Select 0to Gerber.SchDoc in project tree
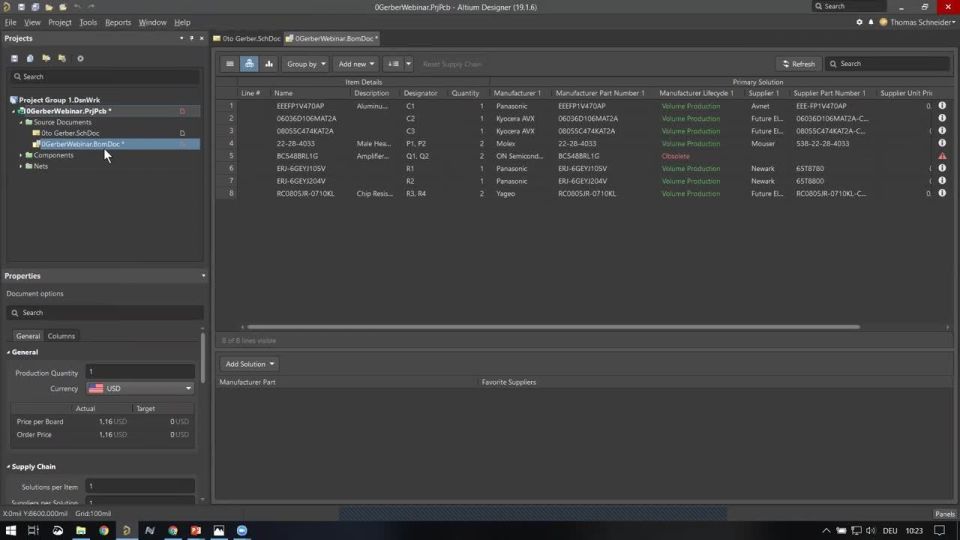Image resolution: width=960 pixels, height=540 pixels. [70, 133]
